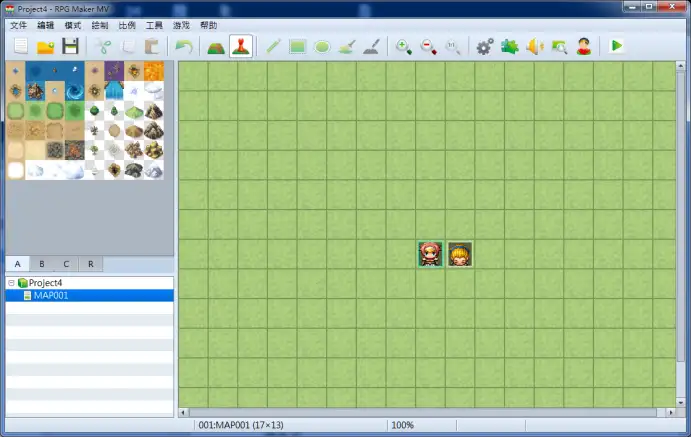Switch to region tab R
The width and height of the screenshot is (691, 437).
pyautogui.click(x=91, y=264)
